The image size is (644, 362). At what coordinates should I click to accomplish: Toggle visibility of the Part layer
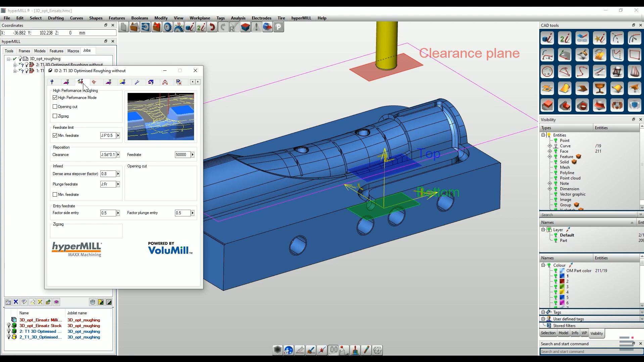pyautogui.click(x=556, y=241)
